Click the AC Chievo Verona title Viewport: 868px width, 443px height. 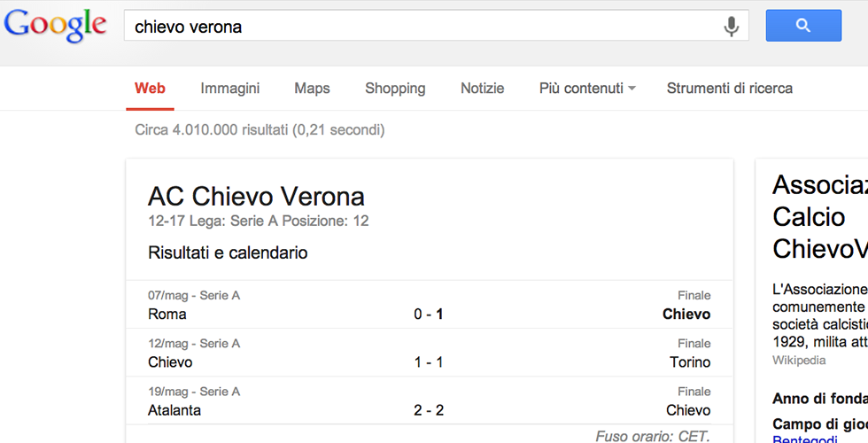click(256, 197)
